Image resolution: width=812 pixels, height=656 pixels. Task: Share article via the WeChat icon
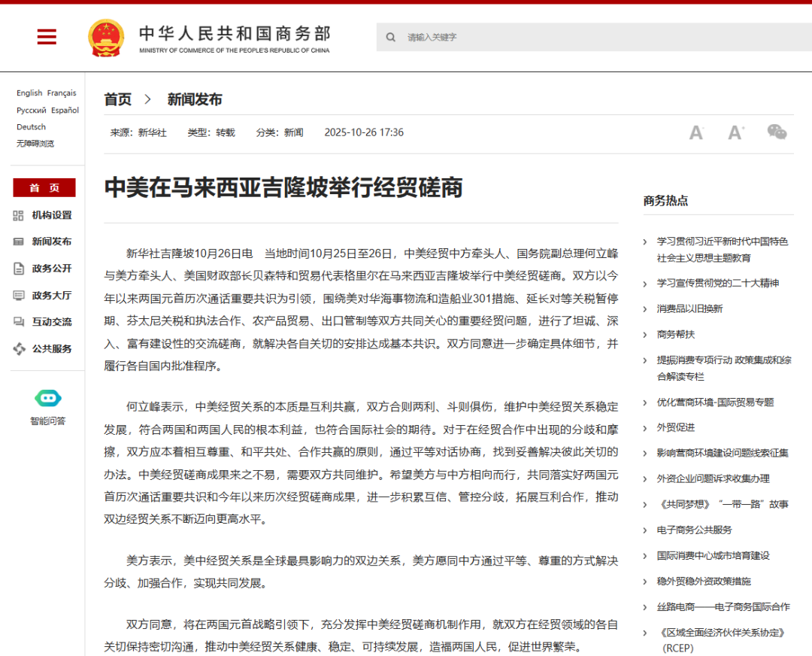click(x=776, y=132)
